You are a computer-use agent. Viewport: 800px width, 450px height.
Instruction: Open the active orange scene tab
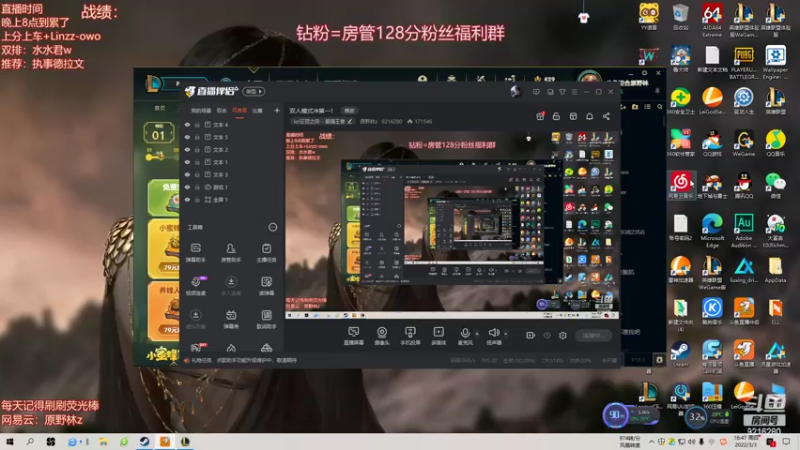click(239, 111)
